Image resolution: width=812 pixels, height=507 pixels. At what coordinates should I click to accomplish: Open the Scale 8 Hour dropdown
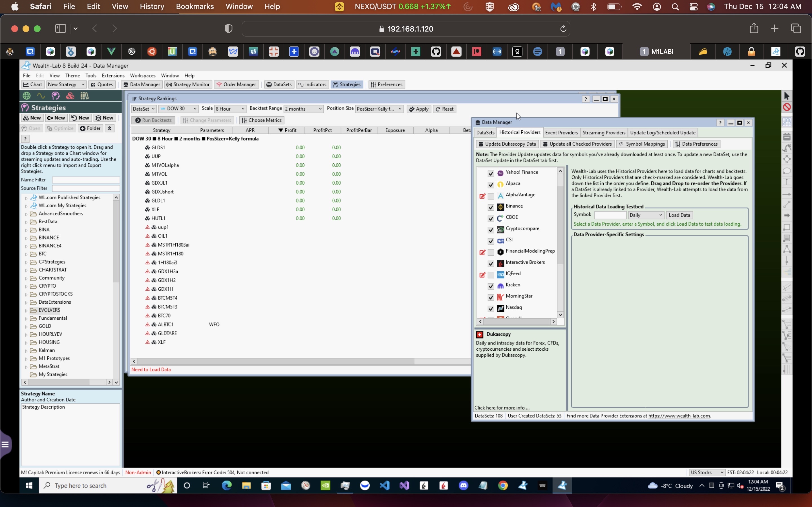(x=230, y=109)
